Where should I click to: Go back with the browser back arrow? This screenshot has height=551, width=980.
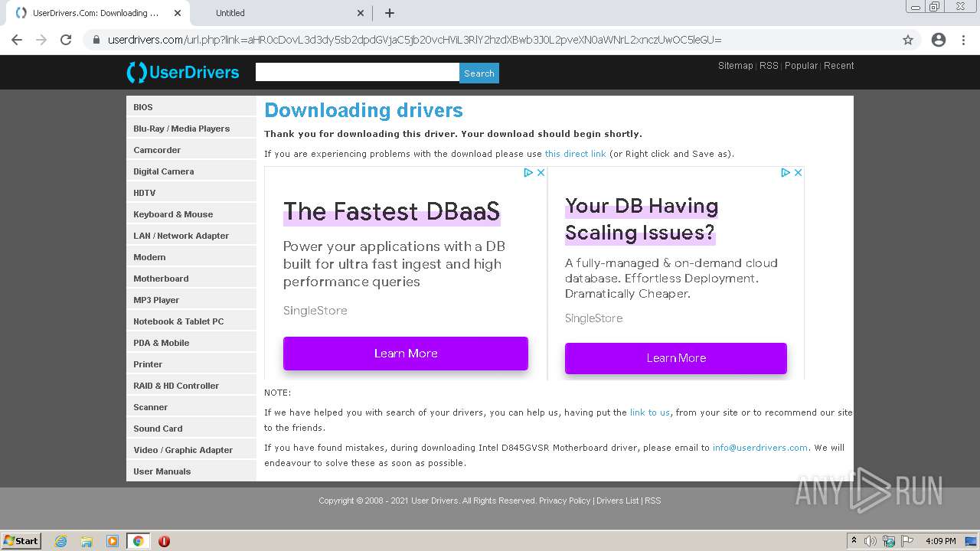(x=17, y=40)
